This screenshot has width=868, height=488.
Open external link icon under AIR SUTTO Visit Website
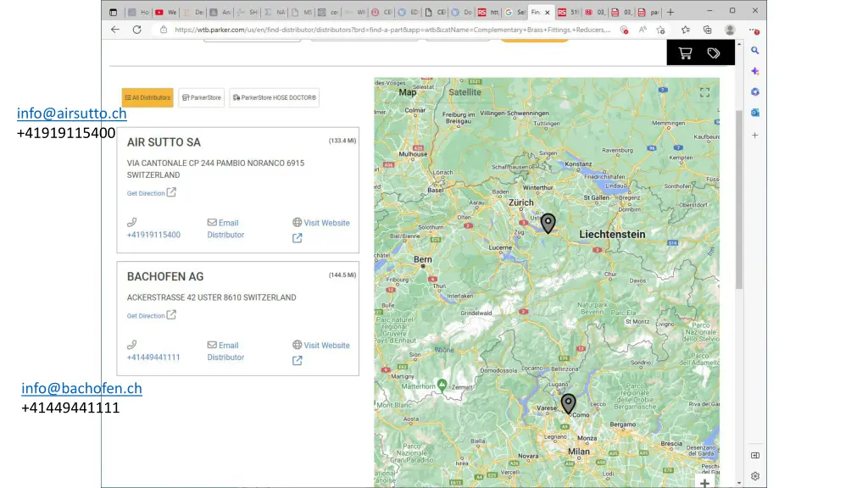coord(298,238)
